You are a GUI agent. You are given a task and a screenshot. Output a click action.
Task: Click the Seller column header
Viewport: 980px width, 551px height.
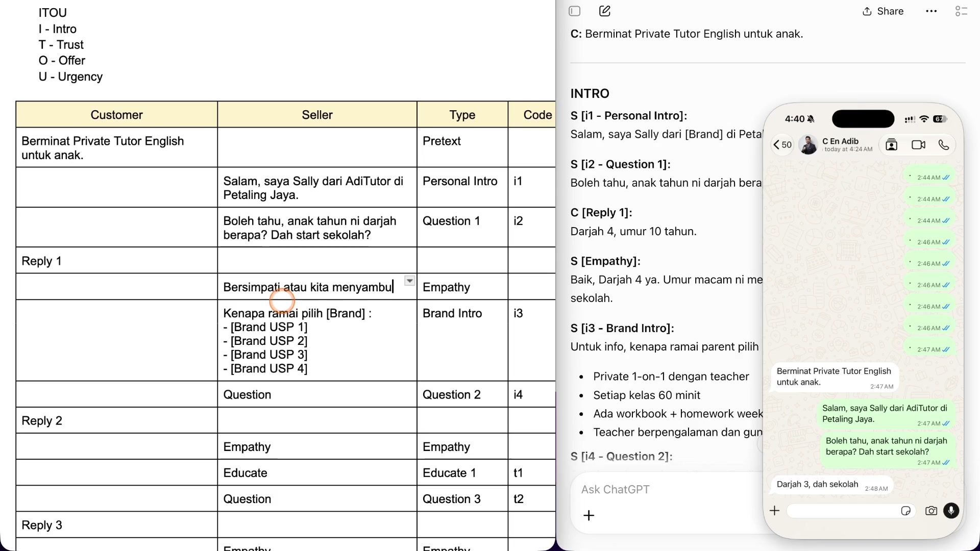coord(317,115)
